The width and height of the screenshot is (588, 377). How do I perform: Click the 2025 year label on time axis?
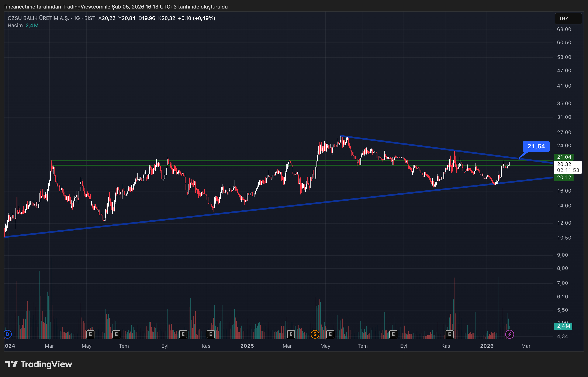pos(247,346)
